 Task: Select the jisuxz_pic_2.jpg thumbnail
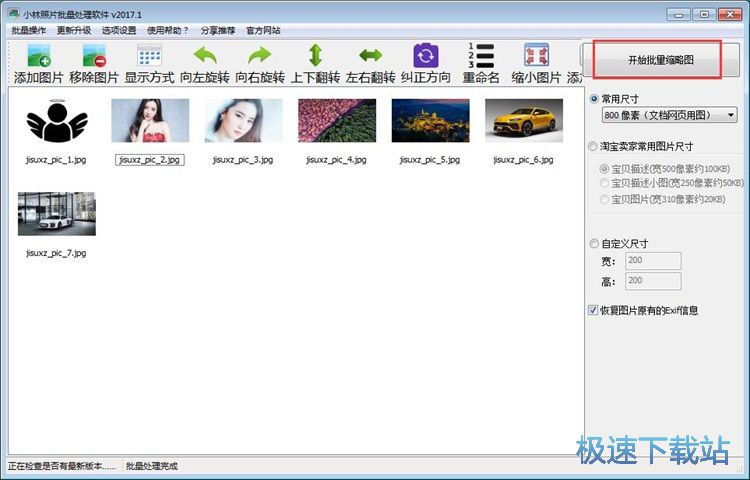pos(150,120)
